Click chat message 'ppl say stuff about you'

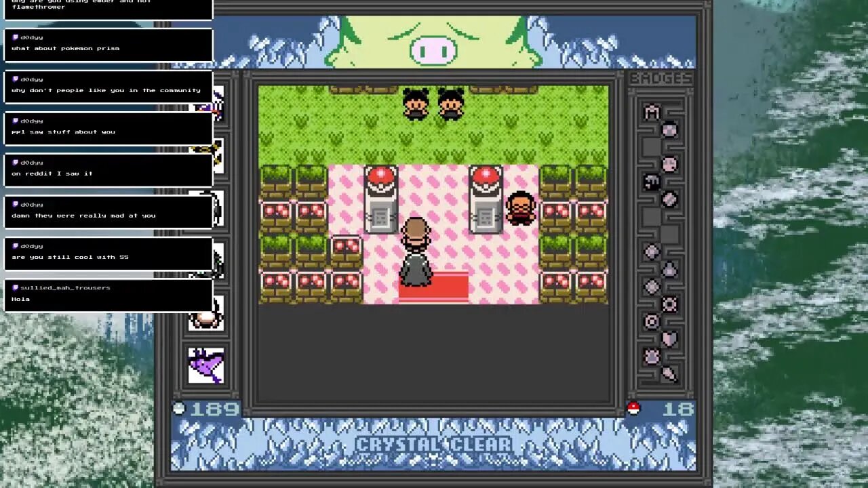(63, 132)
